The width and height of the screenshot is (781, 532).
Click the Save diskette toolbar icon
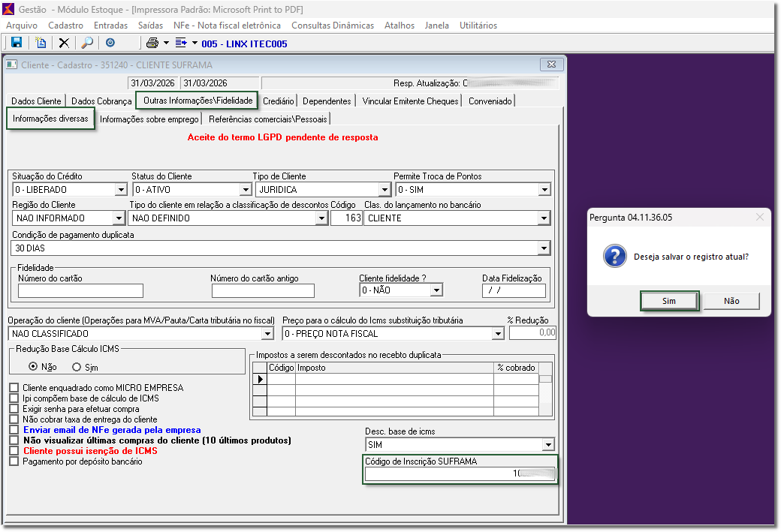coord(16,43)
